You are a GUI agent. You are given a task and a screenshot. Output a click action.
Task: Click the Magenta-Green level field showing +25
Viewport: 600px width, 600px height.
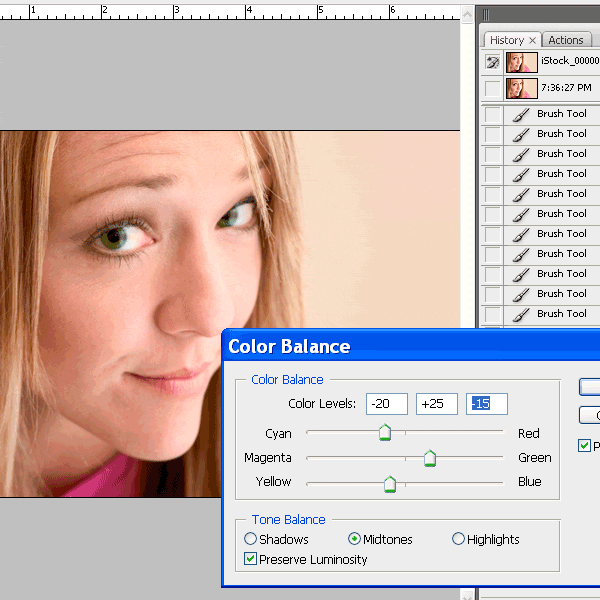(437, 404)
